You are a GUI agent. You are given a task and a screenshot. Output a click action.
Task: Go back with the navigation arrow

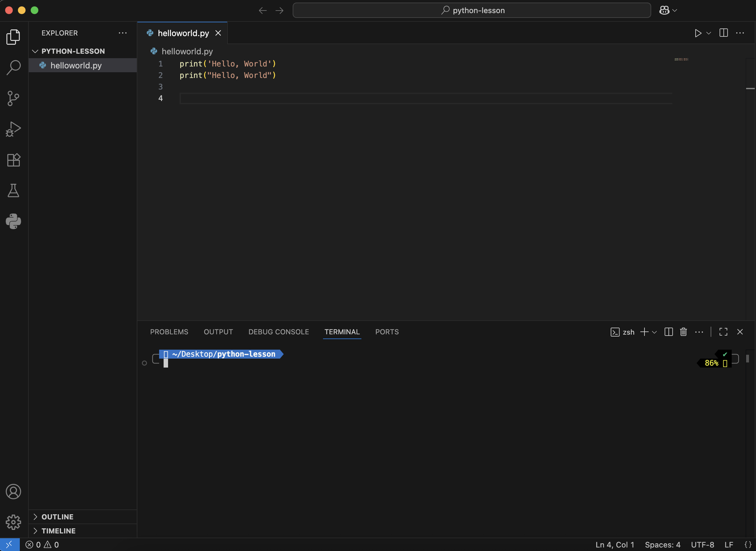(x=263, y=11)
